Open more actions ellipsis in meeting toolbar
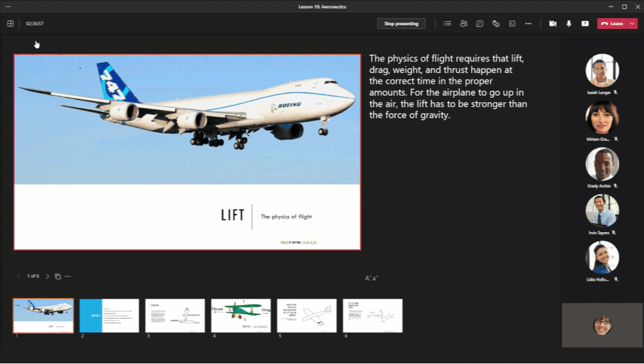 528,23
